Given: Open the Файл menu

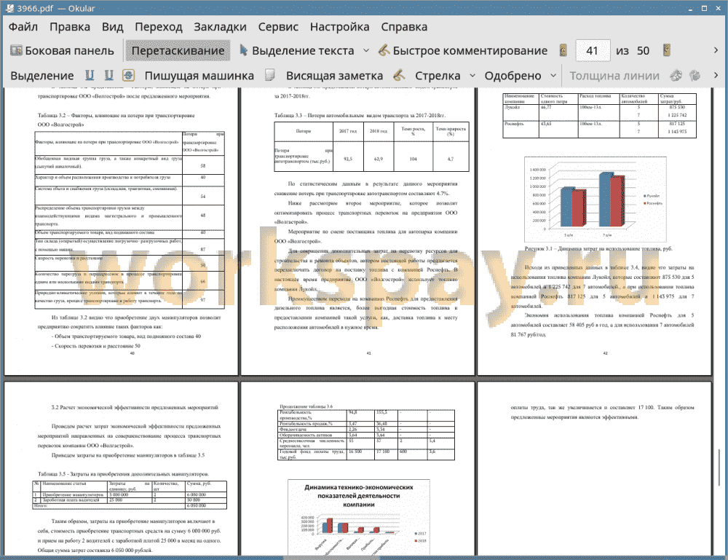Looking at the screenshot, I should 23,27.
